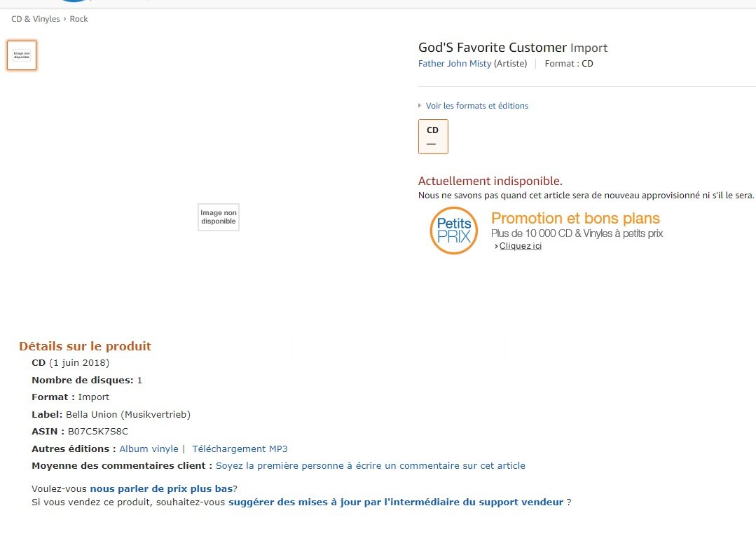Click 'suggérer des mises à jour' vendor link

point(395,502)
